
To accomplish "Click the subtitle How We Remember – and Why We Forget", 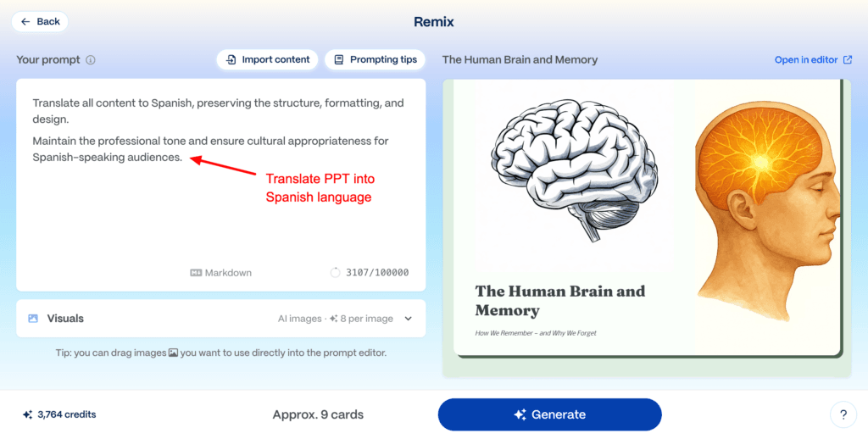I will 536,333.
